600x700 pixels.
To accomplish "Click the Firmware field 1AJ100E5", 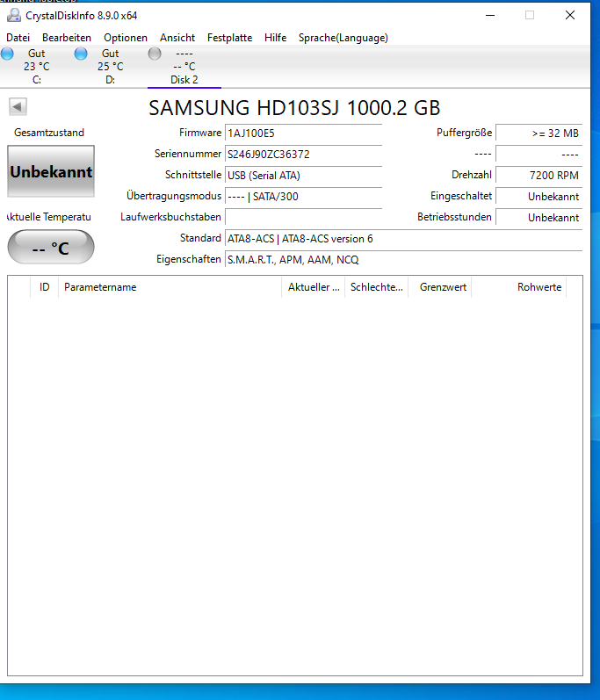I will pos(304,133).
